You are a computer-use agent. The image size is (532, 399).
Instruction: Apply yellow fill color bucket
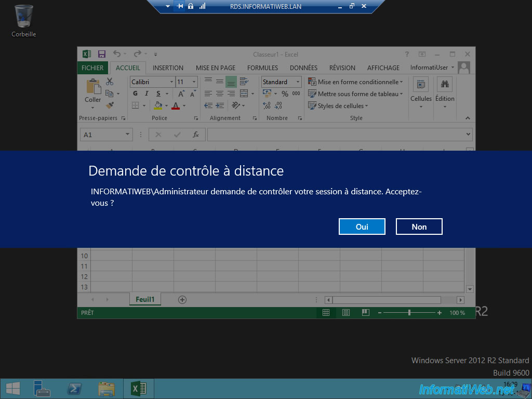158,105
